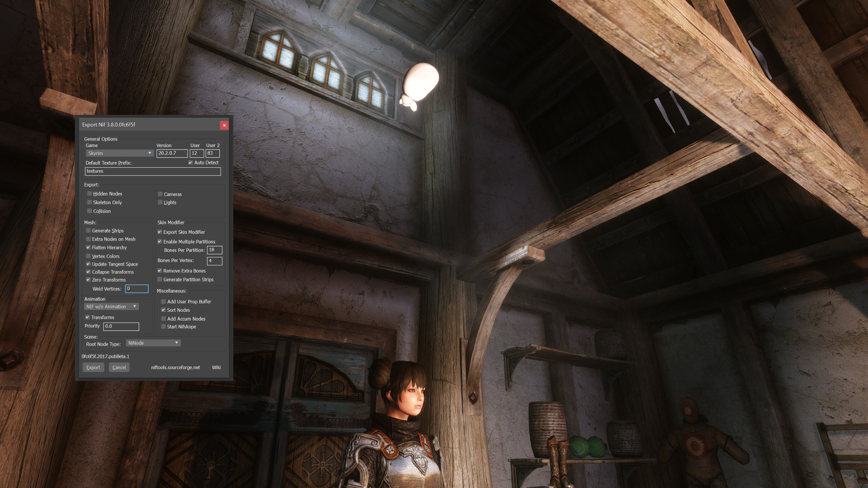Check Start Nifskope option
Screen dimensions: 868x488
tap(164, 327)
